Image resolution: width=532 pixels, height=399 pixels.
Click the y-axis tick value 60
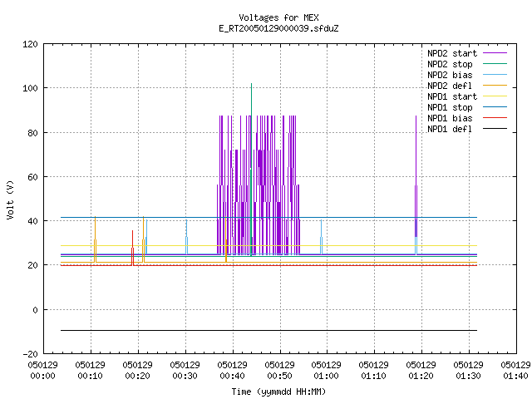32,177
